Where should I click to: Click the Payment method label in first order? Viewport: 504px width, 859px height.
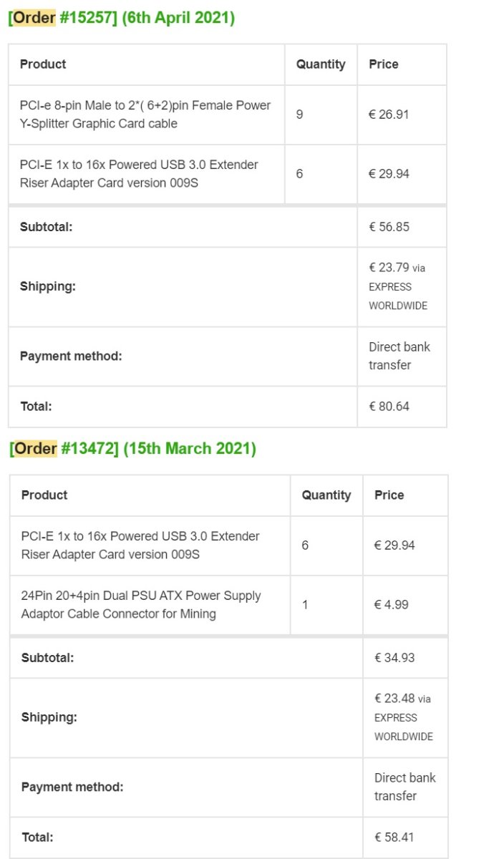click(71, 356)
